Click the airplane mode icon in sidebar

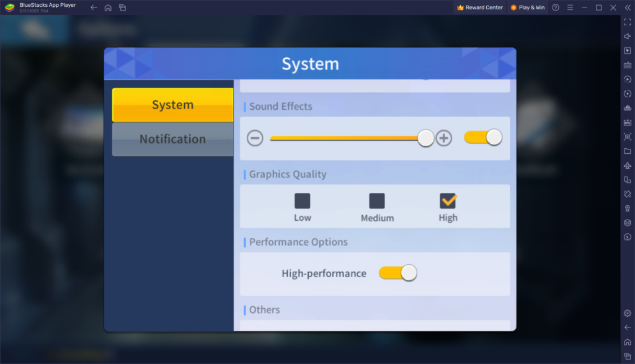(x=628, y=166)
